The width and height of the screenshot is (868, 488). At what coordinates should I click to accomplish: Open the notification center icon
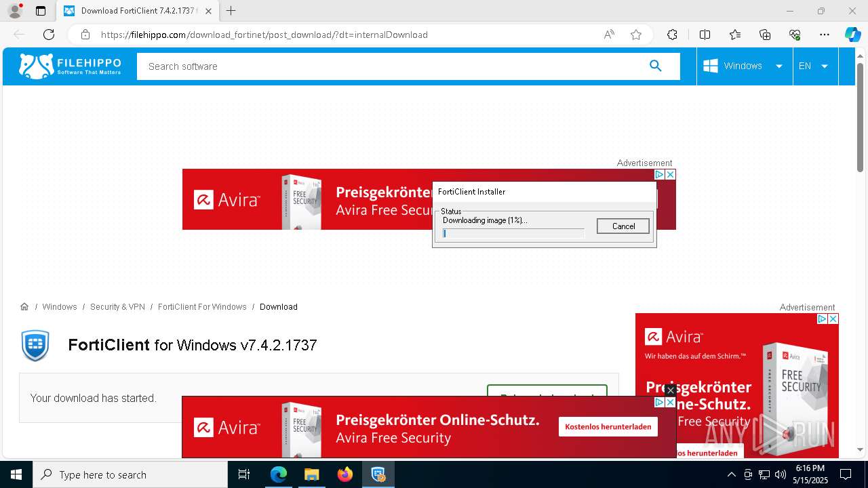point(846,474)
